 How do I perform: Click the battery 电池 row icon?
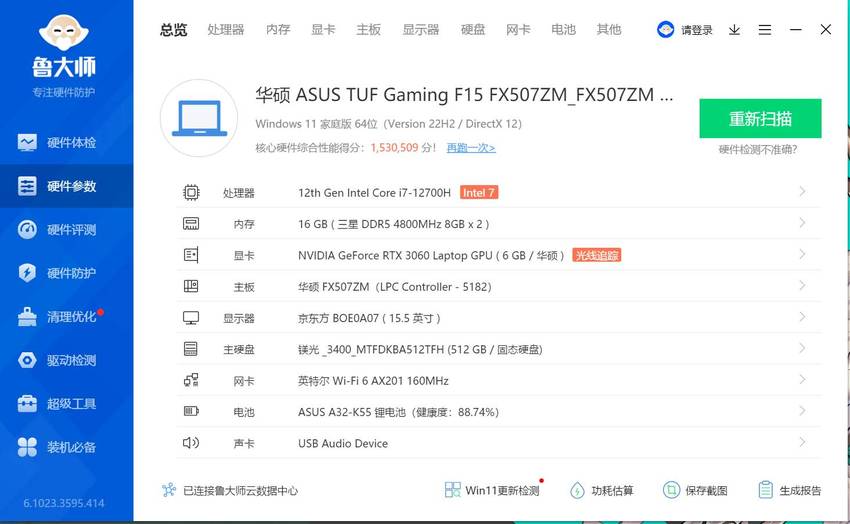pos(191,411)
